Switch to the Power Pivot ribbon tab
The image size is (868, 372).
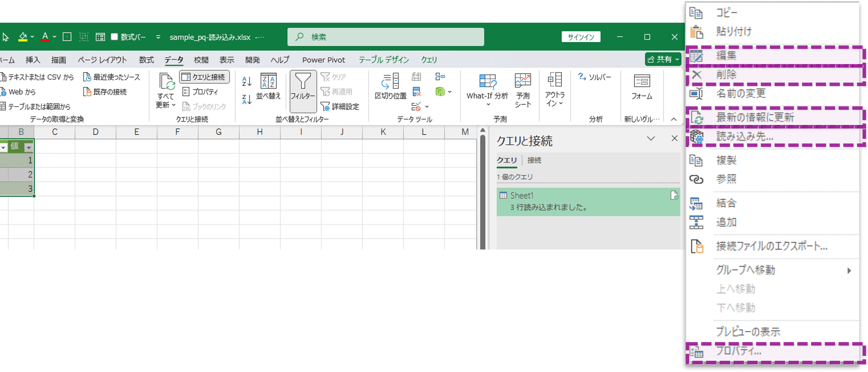[323, 60]
